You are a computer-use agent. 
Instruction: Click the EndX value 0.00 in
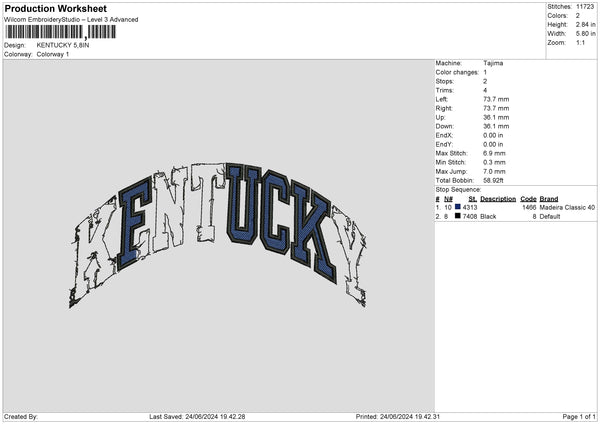coord(493,135)
